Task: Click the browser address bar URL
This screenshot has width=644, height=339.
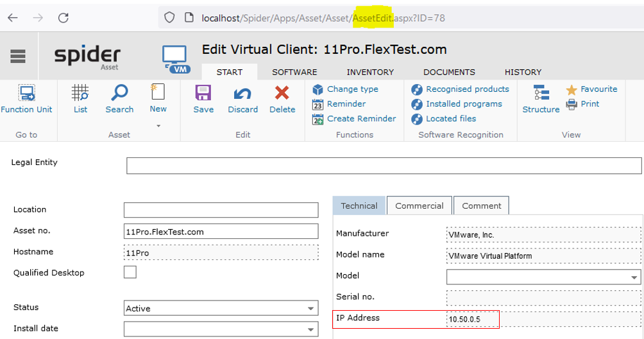Action: coord(323,18)
